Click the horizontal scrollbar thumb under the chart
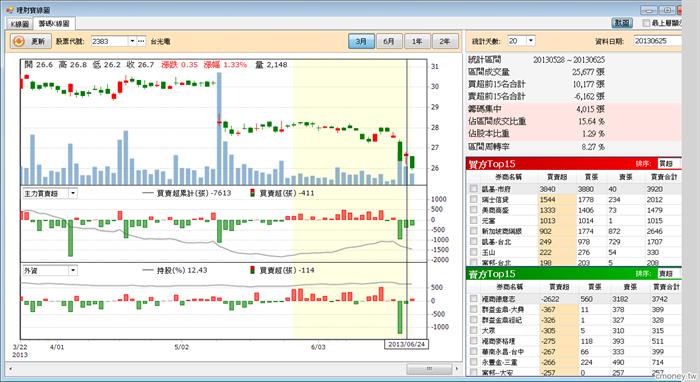 (x=429, y=369)
